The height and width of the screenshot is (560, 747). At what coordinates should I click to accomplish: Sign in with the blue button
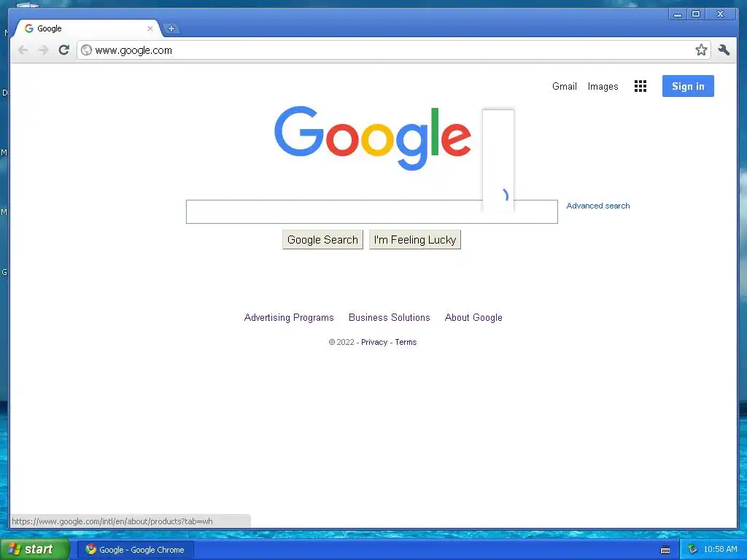pos(688,86)
